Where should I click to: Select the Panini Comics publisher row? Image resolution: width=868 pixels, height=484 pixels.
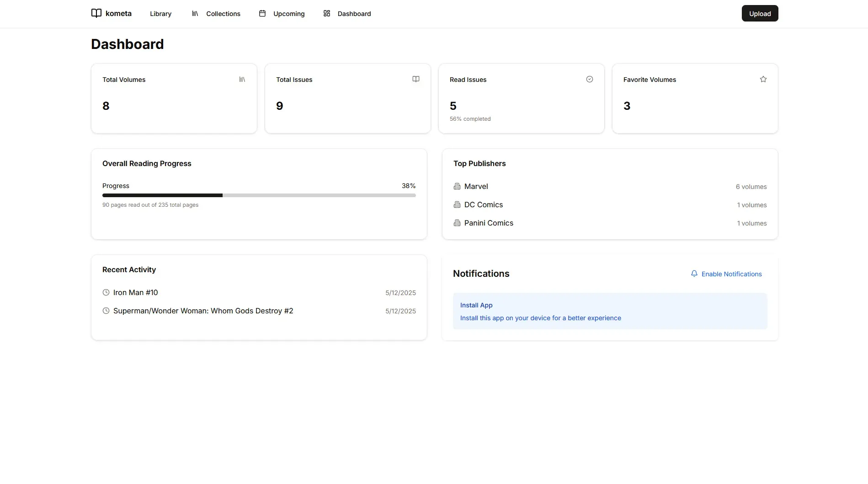(610, 223)
